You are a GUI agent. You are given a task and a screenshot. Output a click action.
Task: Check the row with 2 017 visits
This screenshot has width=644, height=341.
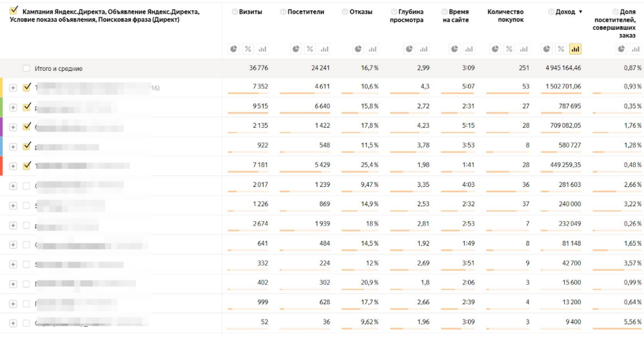click(26, 186)
